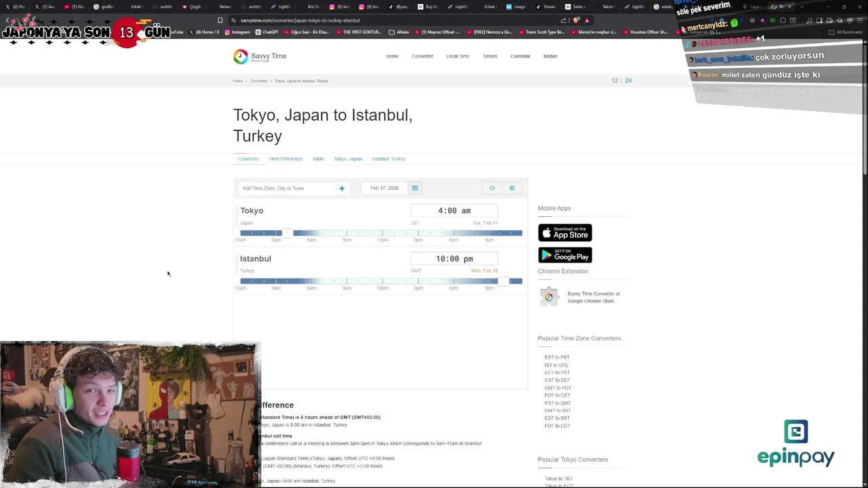Screen dimensions: 868x488
Task: Open the CET to PST converter link
Action: (x=557, y=372)
